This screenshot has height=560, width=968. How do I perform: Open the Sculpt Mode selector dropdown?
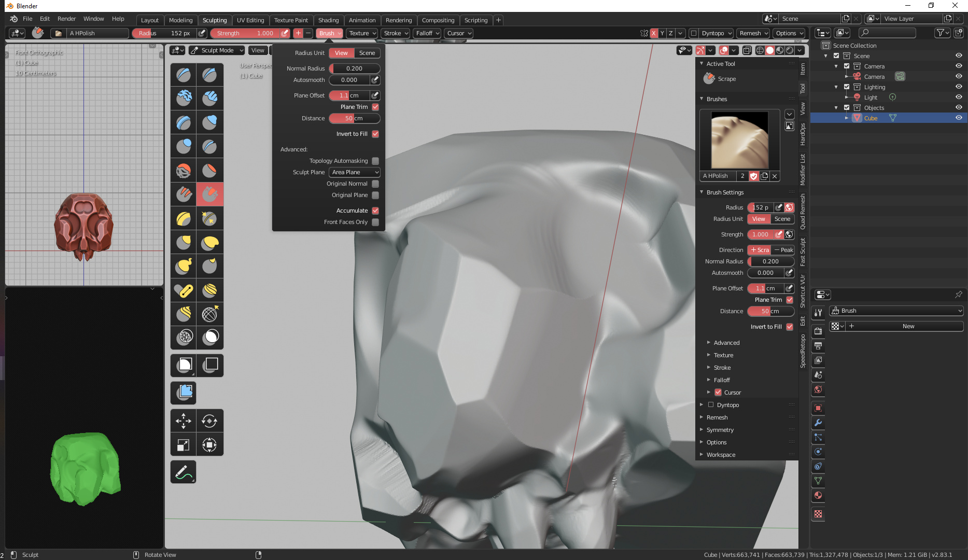pyautogui.click(x=217, y=50)
